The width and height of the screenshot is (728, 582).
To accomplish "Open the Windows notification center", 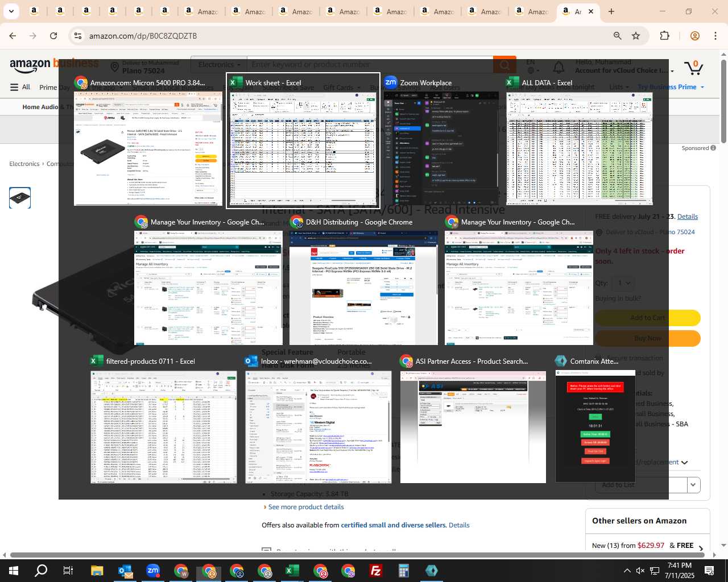I will tap(709, 571).
